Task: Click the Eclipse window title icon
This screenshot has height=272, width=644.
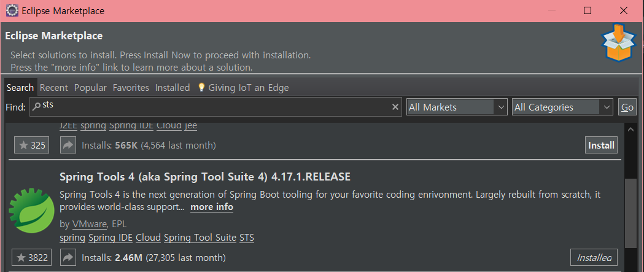Action: [12, 10]
